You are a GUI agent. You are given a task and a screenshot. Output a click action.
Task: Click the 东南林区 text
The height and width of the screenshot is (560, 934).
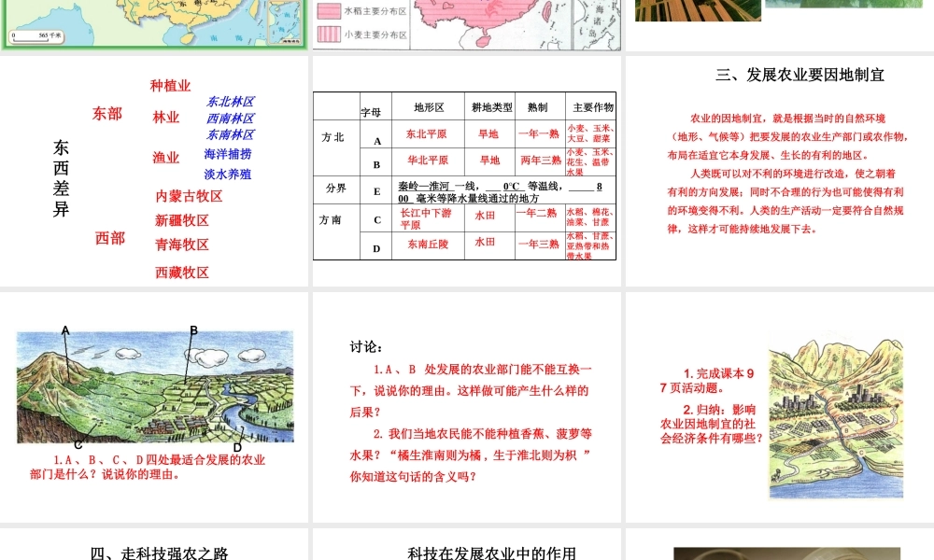click(231, 134)
